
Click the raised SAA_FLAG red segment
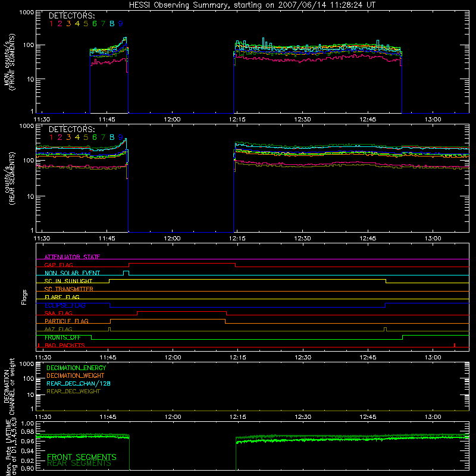182,311
